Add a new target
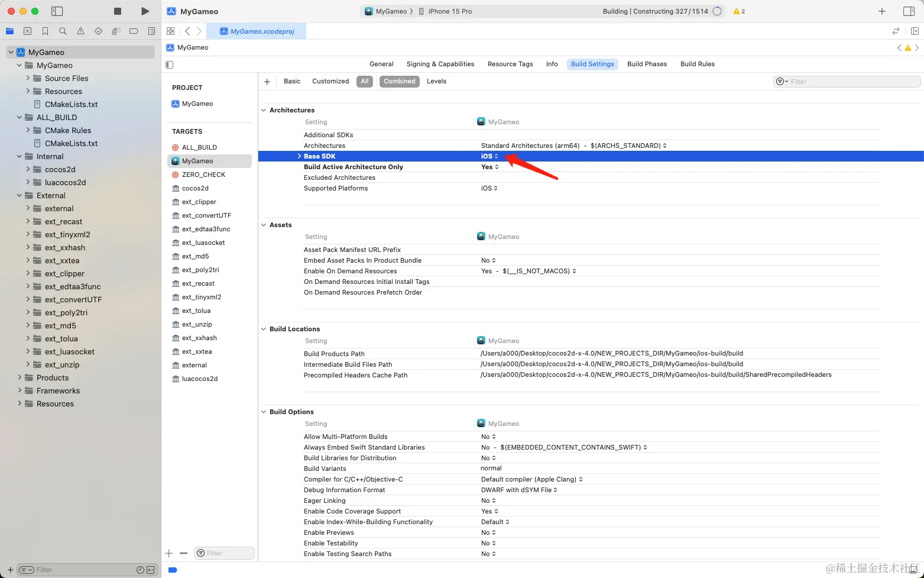Viewport: 924px width, 578px height. 169,553
